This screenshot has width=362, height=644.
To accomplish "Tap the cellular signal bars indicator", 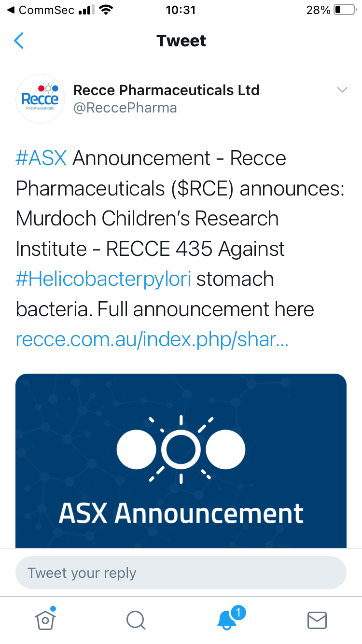I will pyautogui.click(x=86, y=10).
